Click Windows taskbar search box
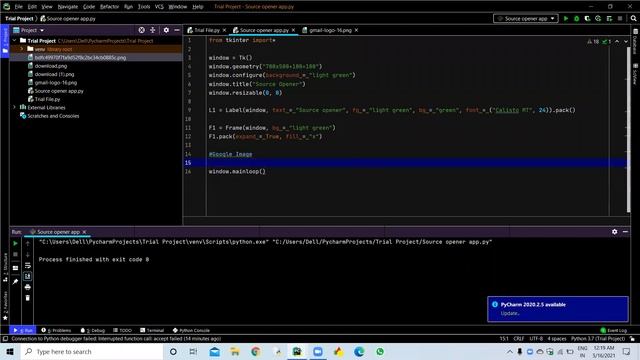 coord(92,351)
